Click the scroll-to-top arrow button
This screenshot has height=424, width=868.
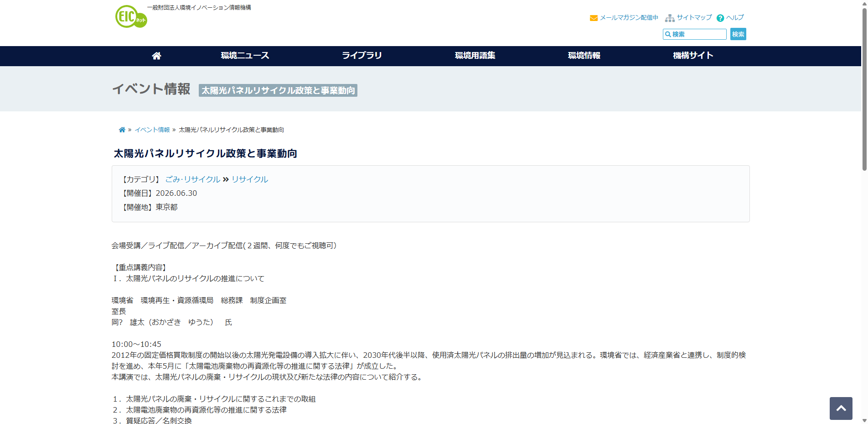coord(841,408)
